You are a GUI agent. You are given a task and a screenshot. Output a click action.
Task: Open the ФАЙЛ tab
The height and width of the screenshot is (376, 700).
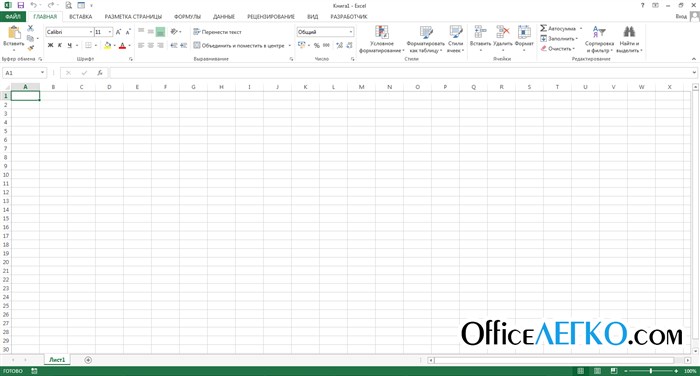pos(13,17)
